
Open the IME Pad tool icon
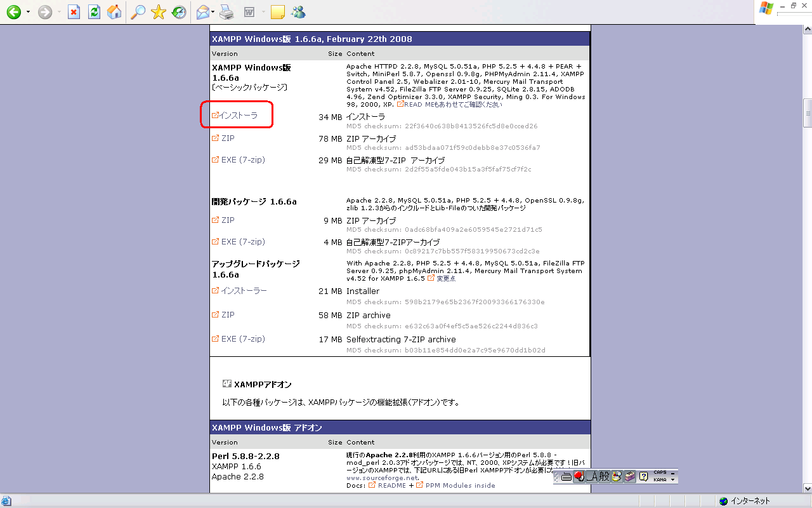[616, 476]
